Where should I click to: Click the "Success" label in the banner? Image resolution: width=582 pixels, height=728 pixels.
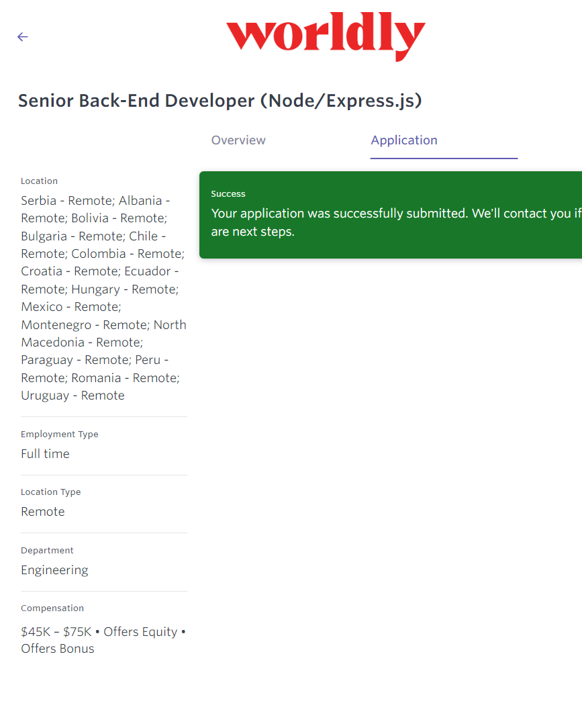point(228,194)
